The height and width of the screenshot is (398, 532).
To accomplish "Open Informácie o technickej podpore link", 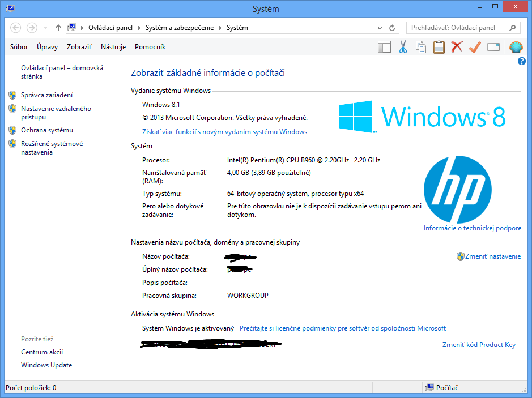I will 473,228.
